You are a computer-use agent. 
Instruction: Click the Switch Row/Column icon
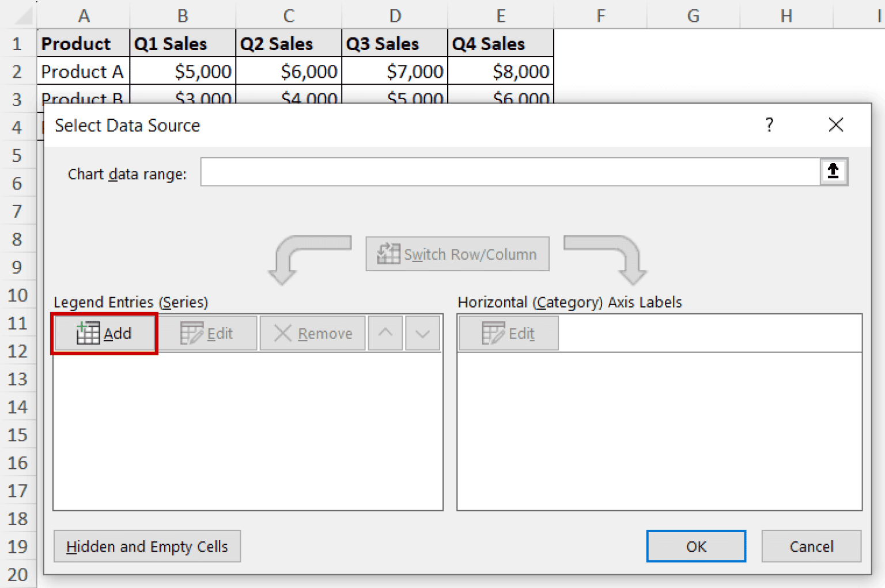(456, 254)
